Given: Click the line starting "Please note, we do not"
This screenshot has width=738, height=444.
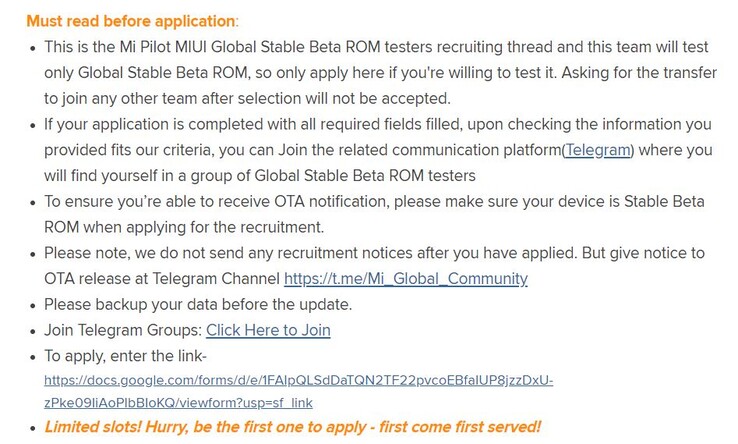Looking at the screenshot, I should point(374,253).
